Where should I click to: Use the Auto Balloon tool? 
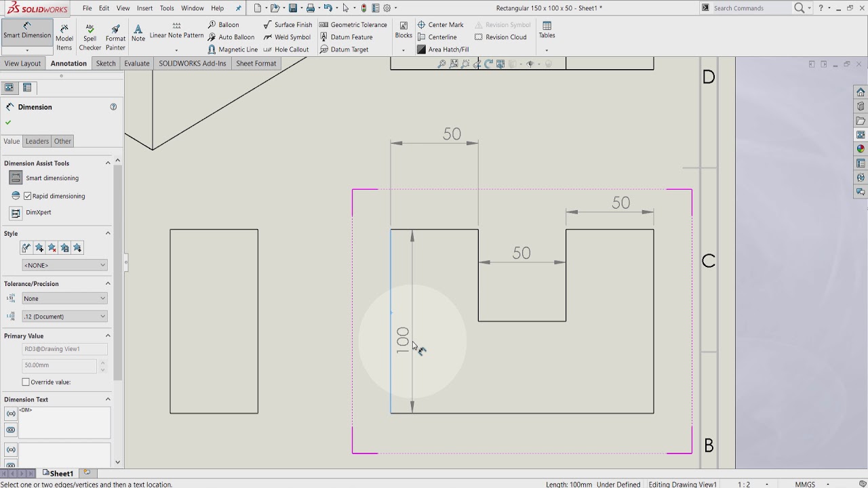click(231, 37)
